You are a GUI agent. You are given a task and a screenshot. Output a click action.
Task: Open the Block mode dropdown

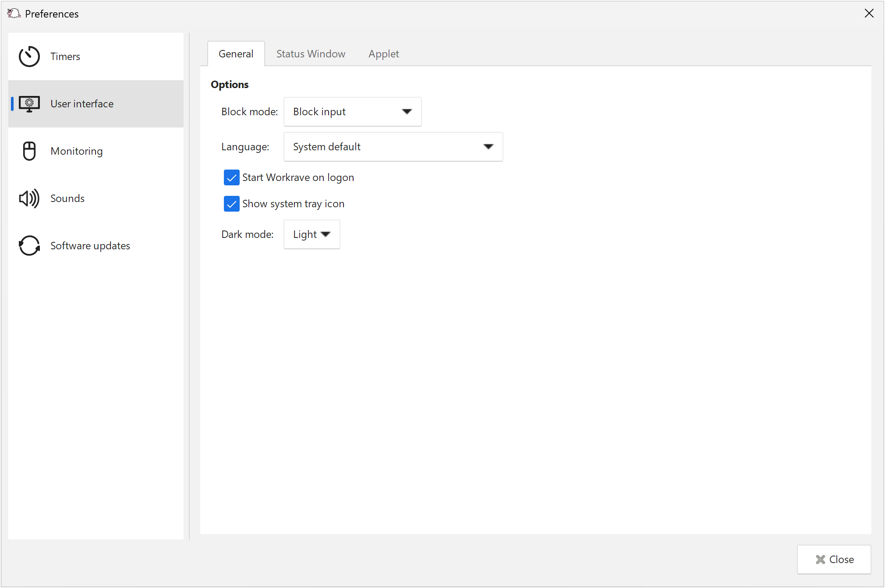[353, 112]
